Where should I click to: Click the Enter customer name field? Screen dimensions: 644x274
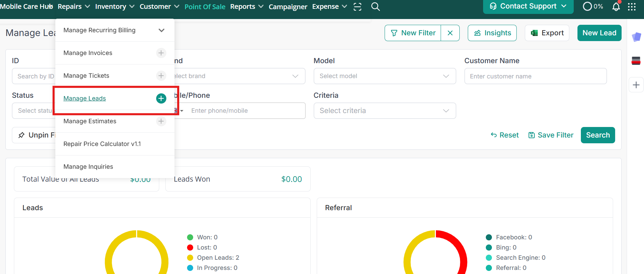535,76
